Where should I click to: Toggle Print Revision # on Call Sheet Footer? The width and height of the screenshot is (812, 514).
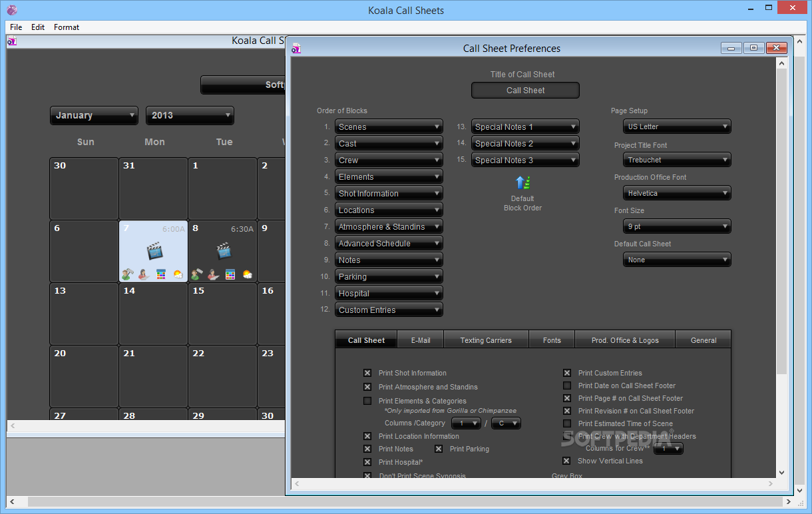click(567, 411)
